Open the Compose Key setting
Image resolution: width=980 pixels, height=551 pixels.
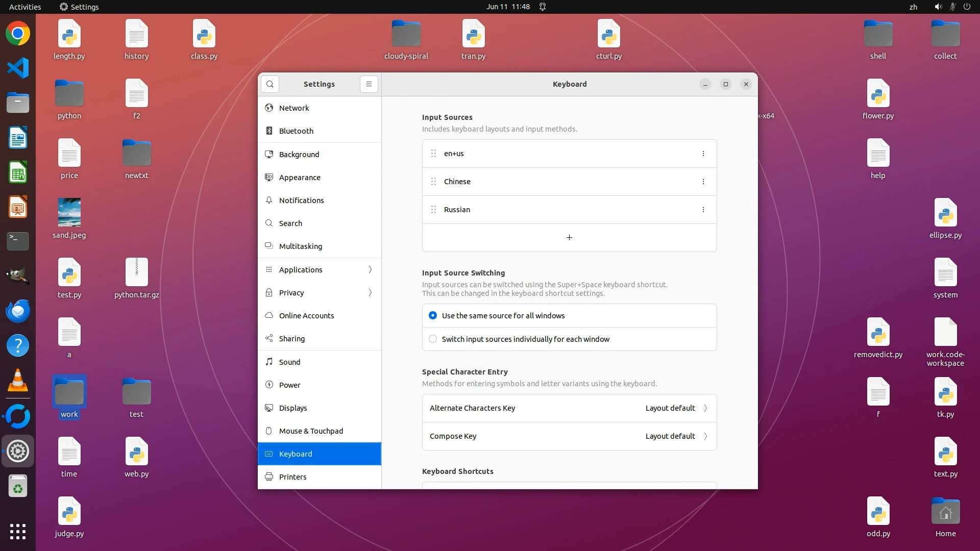[x=569, y=436]
